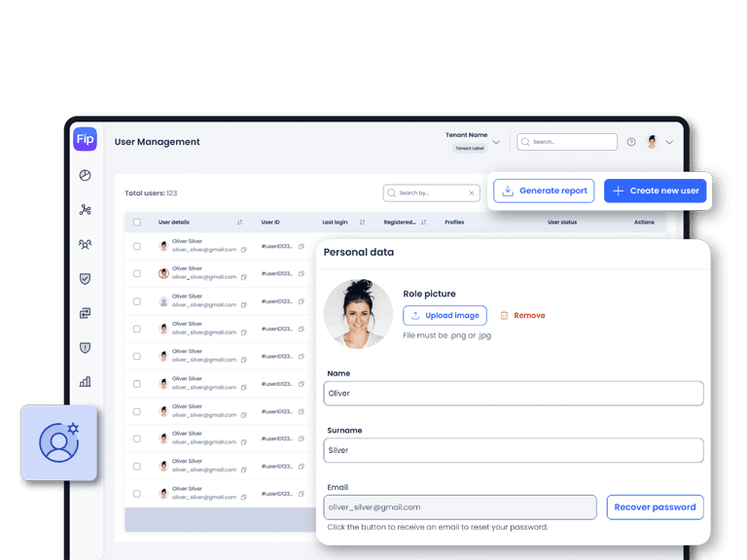Check the second user row checkbox
The height and width of the screenshot is (560, 747).
pyautogui.click(x=137, y=273)
